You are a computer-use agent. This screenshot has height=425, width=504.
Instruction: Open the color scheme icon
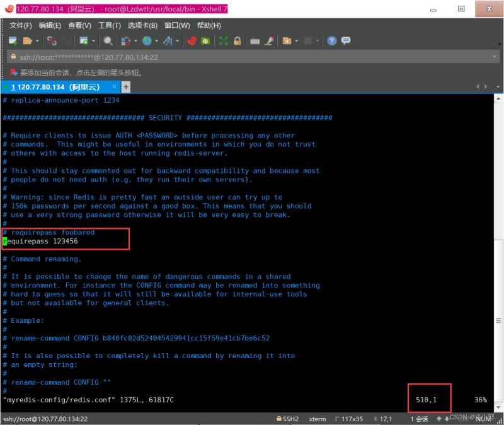pyautogui.click(x=125, y=41)
